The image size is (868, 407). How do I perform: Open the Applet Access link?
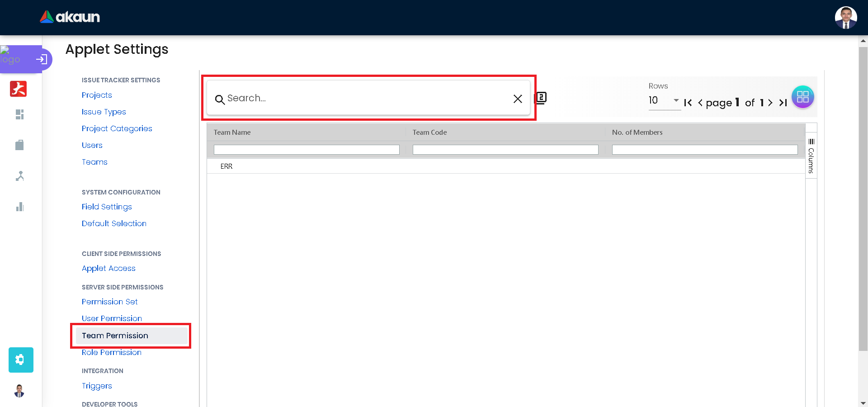tap(108, 268)
